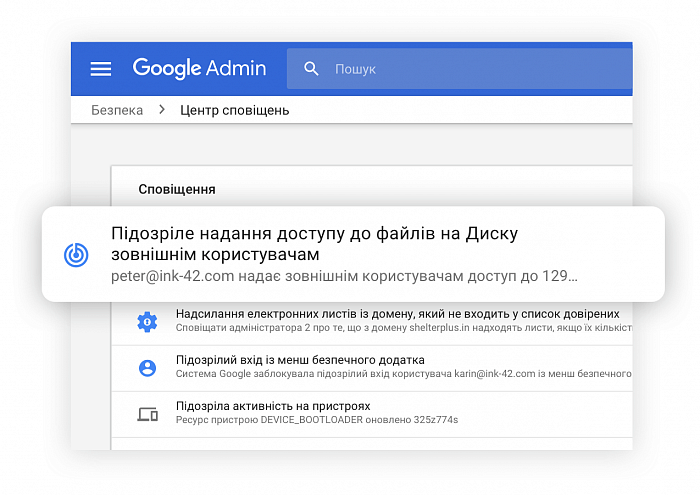Select Центр сповіщень breadcrumb
The width and height of the screenshot is (700, 495).
[x=234, y=110]
